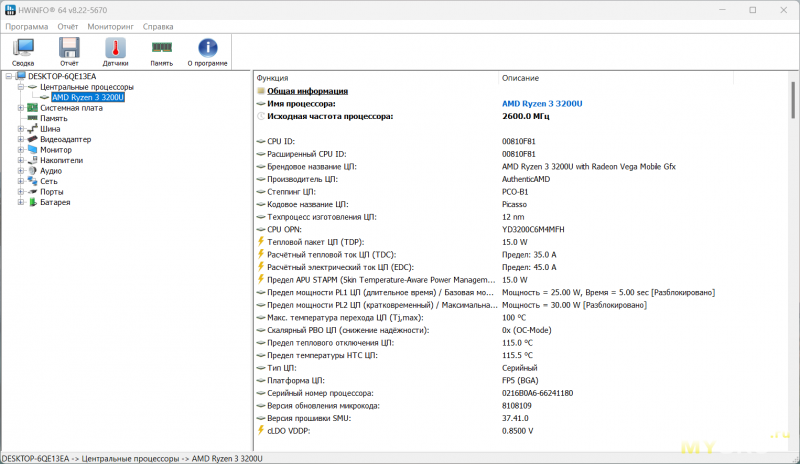Maximize the HWiNFO window

(x=753, y=10)
